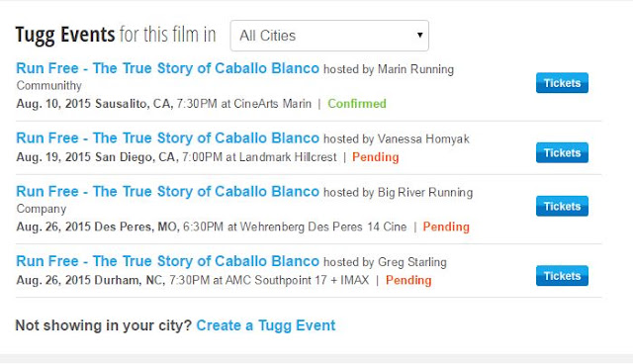Click the host name Vanessa Homyak

(423, 139)
